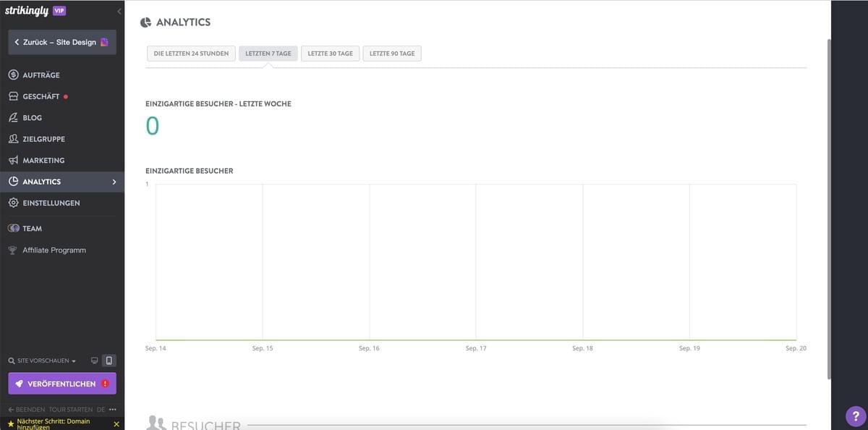
Task: Switch preview to mobile view
Action: click(110, 360)
